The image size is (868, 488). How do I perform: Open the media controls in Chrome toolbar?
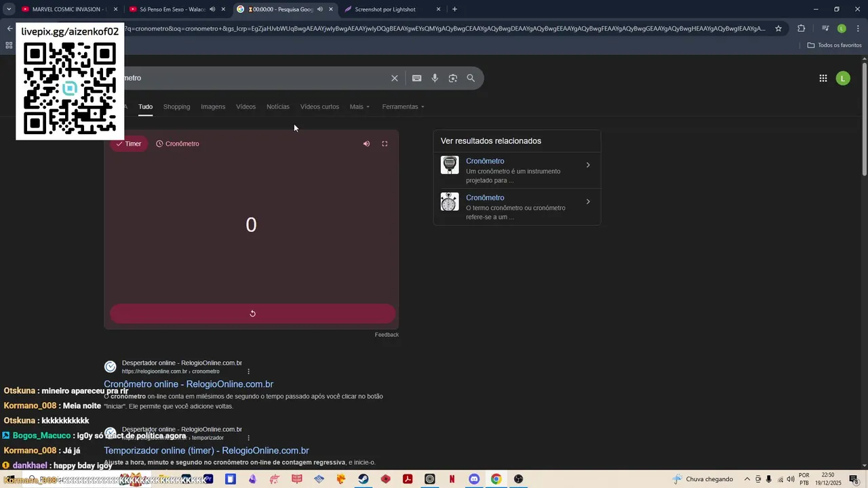[825, 28]
